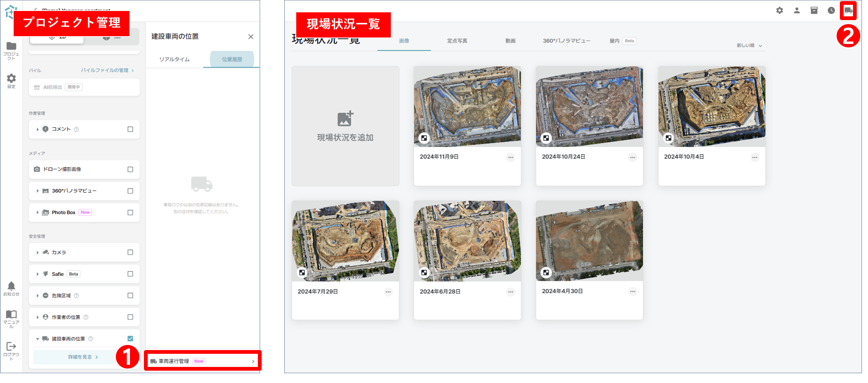
Task: Check the 危険区域 checkbox
Action: 130,295
